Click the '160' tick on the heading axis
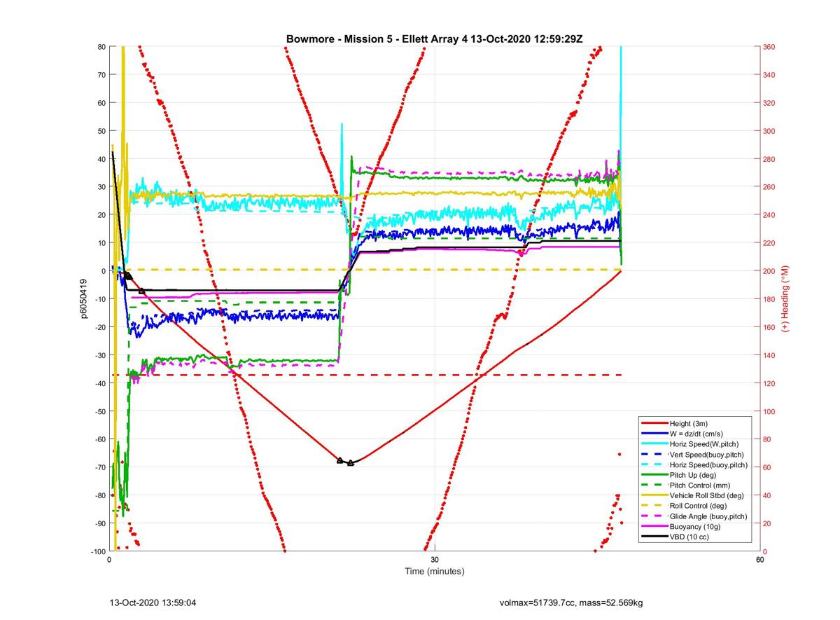Image resolution: width=840 pixels, height=620 pixels. [770, 327]
